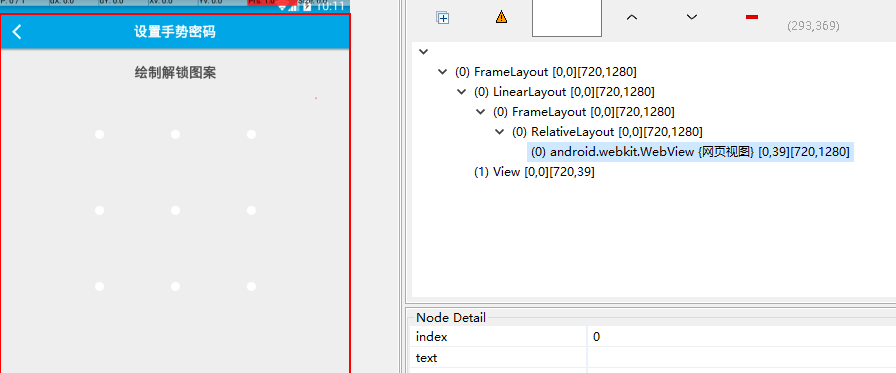The image size is (896, 373).
Task: Toggle NAF nodes warning triangle icon
Action: pyautogui.click(x=501, y=17)
